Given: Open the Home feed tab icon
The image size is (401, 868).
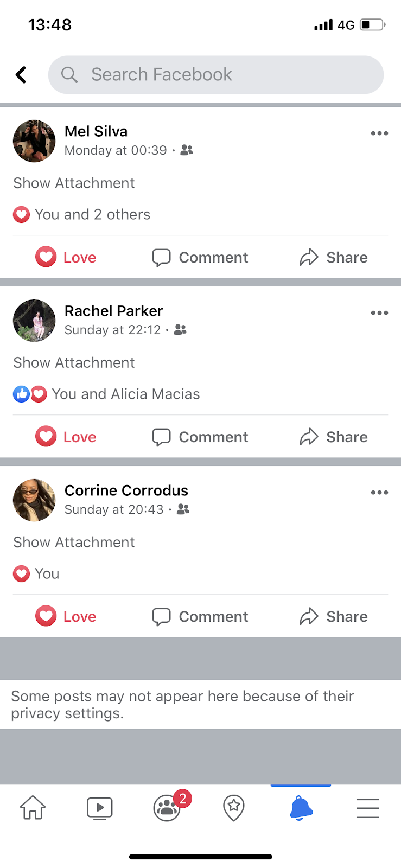Looking at the screenshot, I should pyautogui.click(x=33, y=808).
